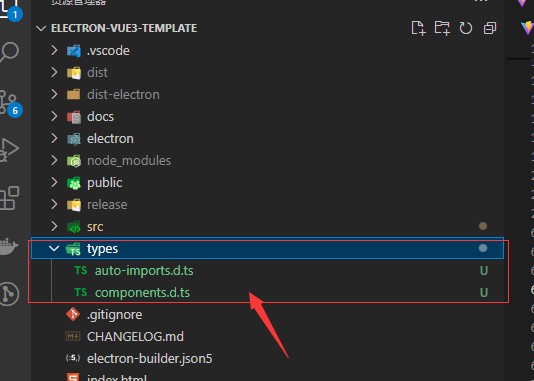The image size is (534, 381).
Task: Expand the public folder chevron
Action: pos(54,182)
